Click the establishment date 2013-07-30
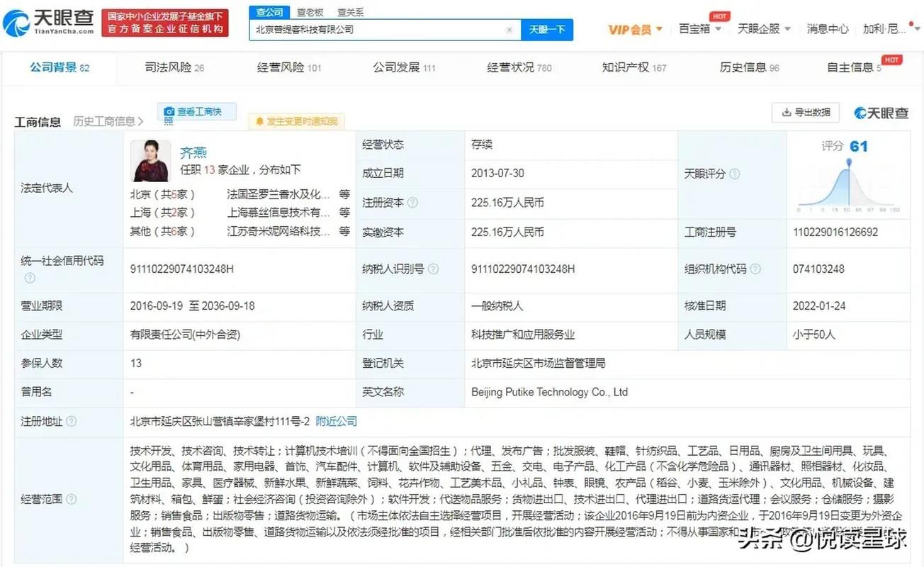The image size is (924, 567). (497, 173)
